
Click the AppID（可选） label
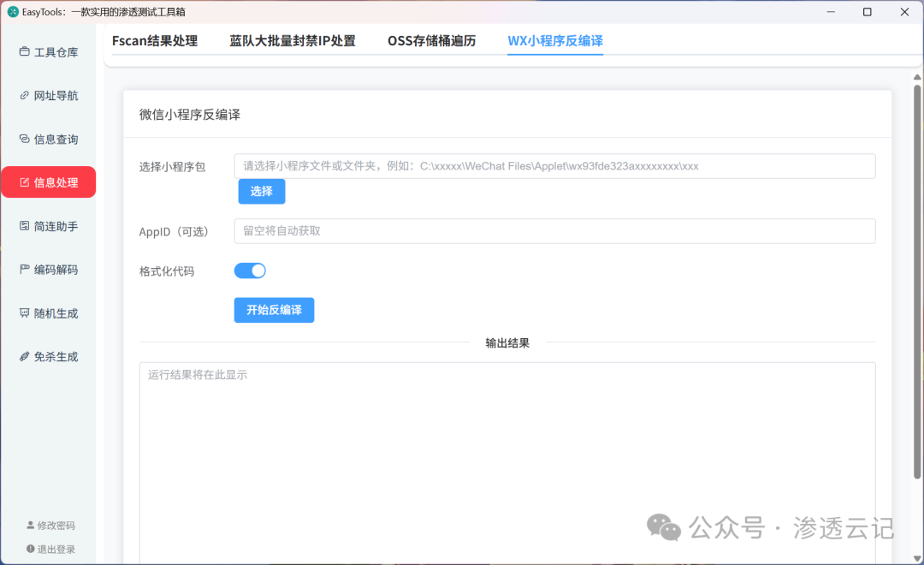pos(174,232)
